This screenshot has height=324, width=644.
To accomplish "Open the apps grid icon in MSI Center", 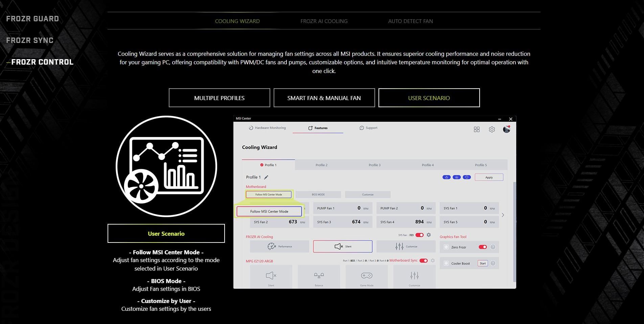I will point(477,130).
